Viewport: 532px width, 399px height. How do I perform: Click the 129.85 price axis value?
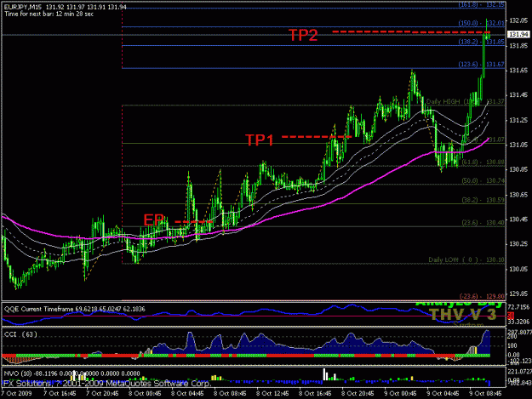518,294
